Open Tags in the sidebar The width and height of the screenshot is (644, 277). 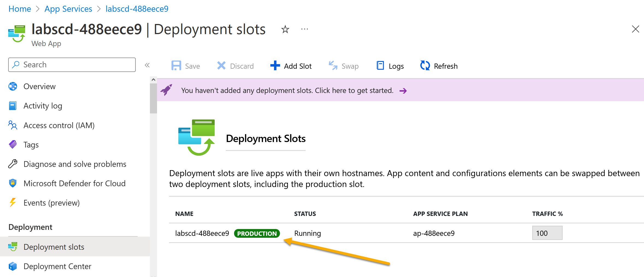pos(31,145)
